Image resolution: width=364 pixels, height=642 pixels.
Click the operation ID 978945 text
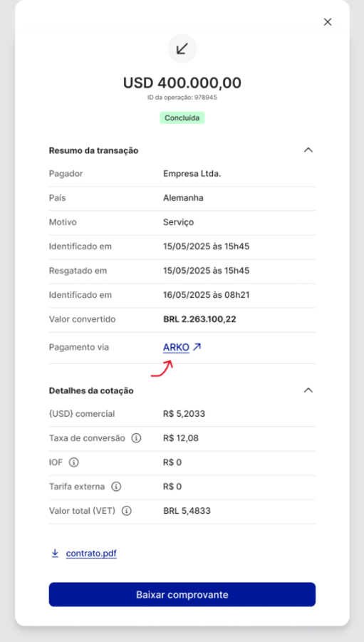coord(182,98)
